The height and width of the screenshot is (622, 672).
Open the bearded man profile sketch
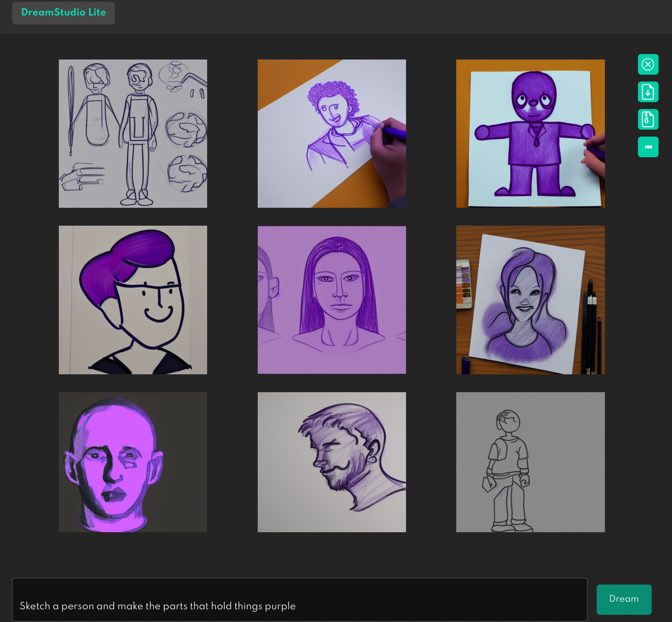331,462
